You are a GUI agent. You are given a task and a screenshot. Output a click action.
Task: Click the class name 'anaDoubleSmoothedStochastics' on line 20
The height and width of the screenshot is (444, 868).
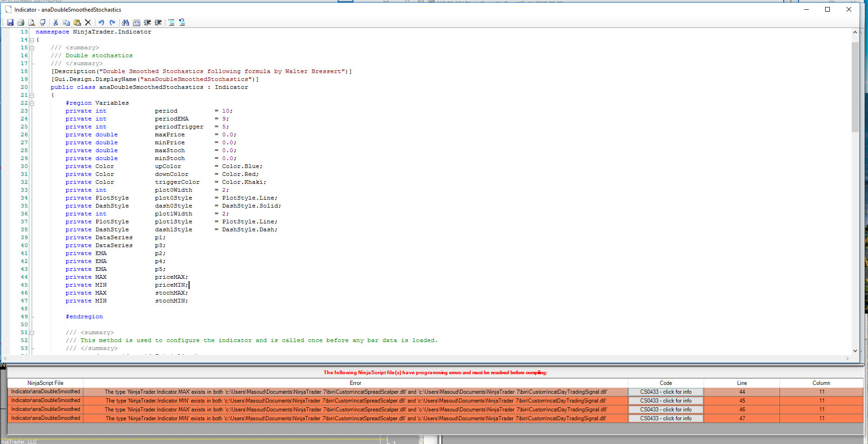click(x=151, y=87)
